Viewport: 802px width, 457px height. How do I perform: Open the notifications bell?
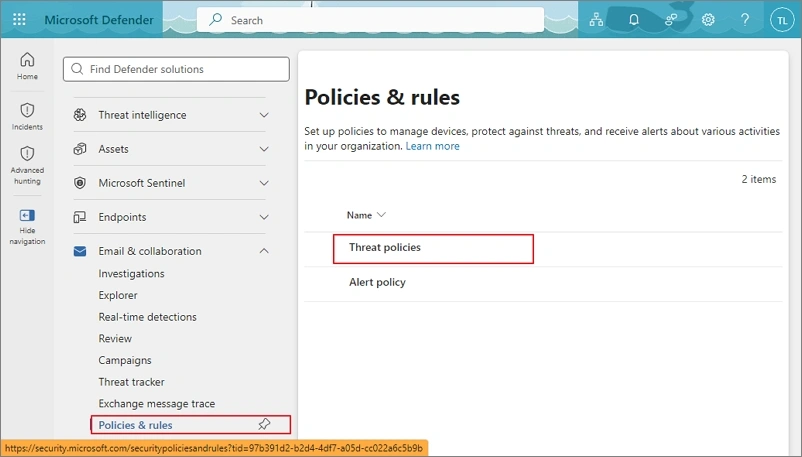tap(634, 19)
